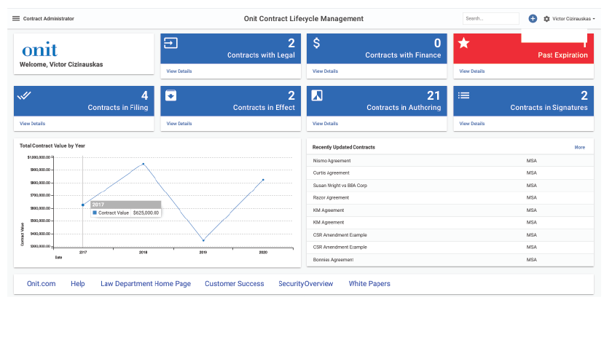Open the Law Department Home Page link
This screenshot has height=364, width=612.
(146, 284)
